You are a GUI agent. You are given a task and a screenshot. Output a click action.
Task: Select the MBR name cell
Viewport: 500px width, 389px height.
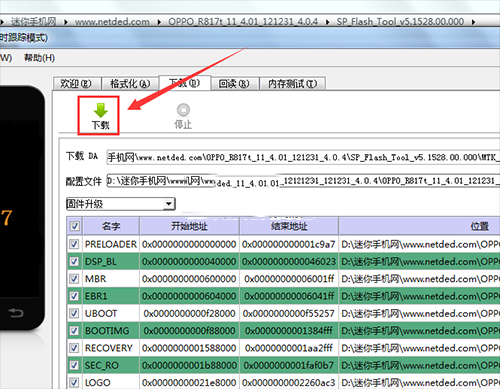(111, 279)
